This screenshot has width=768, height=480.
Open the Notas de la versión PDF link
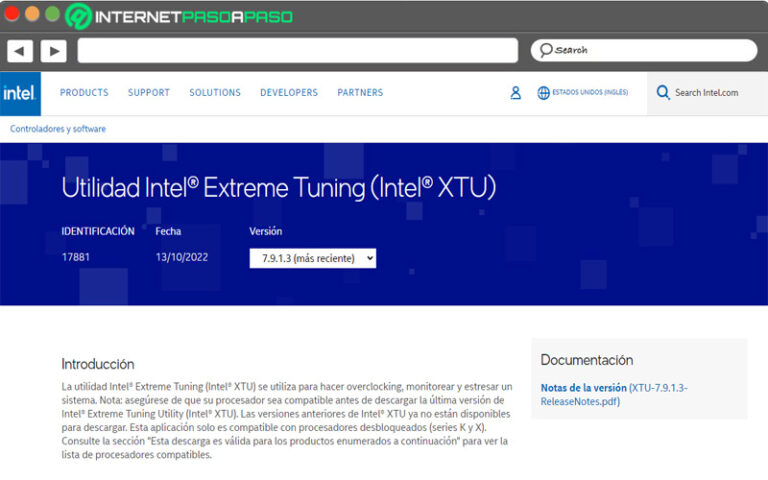coord(614,394)
